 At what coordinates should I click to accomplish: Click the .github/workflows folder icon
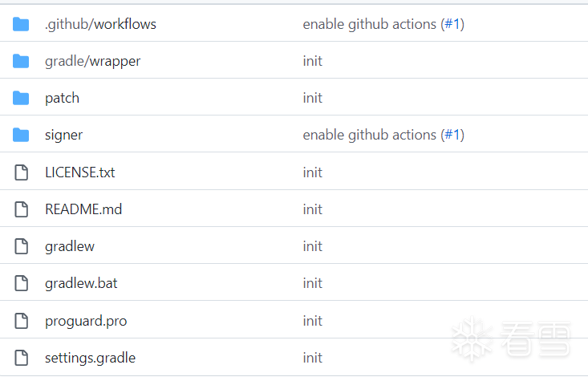(21, 24)
